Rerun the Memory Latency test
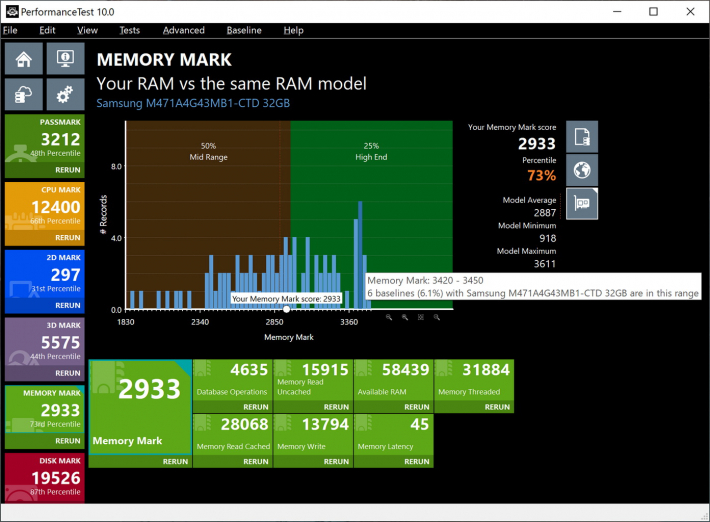 [391, 462]
